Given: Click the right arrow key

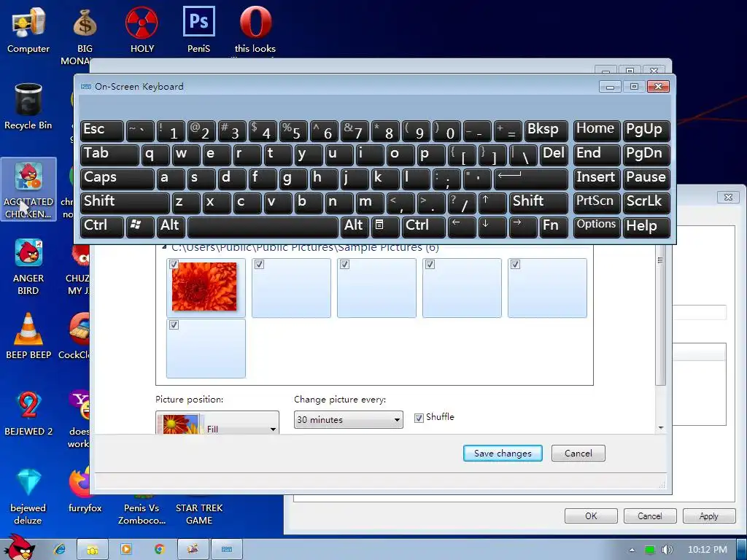Looking at the screenshot, I should [522, 227].
